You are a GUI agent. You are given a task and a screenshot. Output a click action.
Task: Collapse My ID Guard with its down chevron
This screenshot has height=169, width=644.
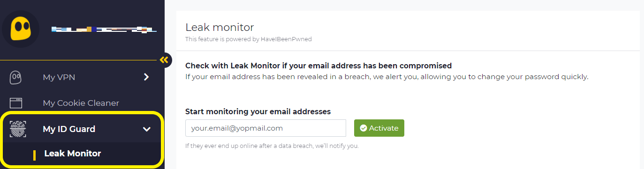(147, 129)
